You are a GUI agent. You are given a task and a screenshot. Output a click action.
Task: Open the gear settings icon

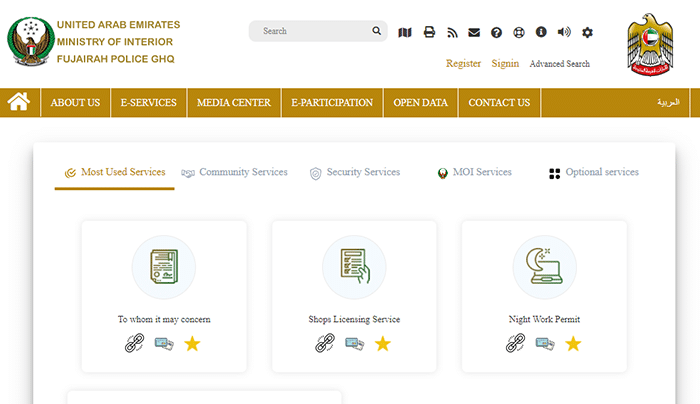587,32
